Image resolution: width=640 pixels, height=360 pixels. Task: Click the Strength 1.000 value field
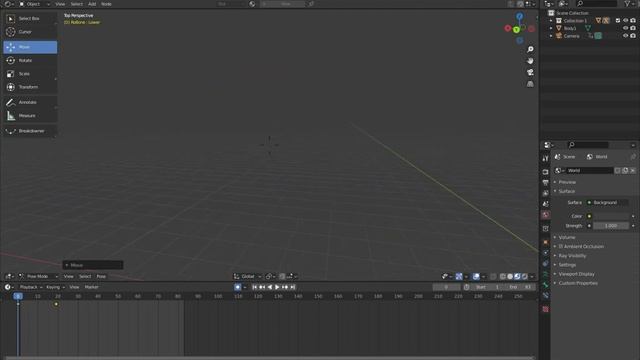611,226
